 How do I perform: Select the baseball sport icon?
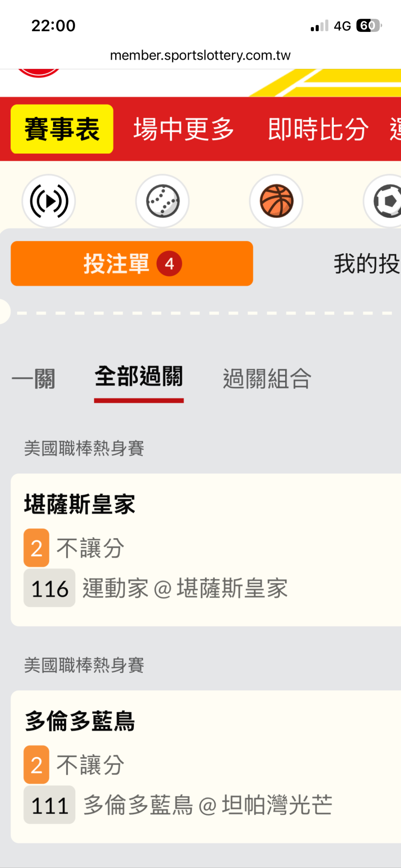click(x=162, y=201)
